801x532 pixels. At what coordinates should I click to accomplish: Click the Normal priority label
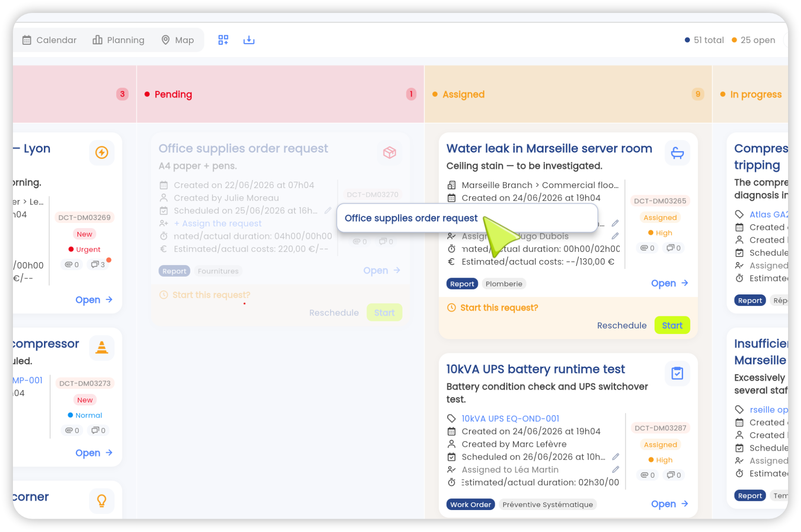pyautogui.click(x=85, y=415)
